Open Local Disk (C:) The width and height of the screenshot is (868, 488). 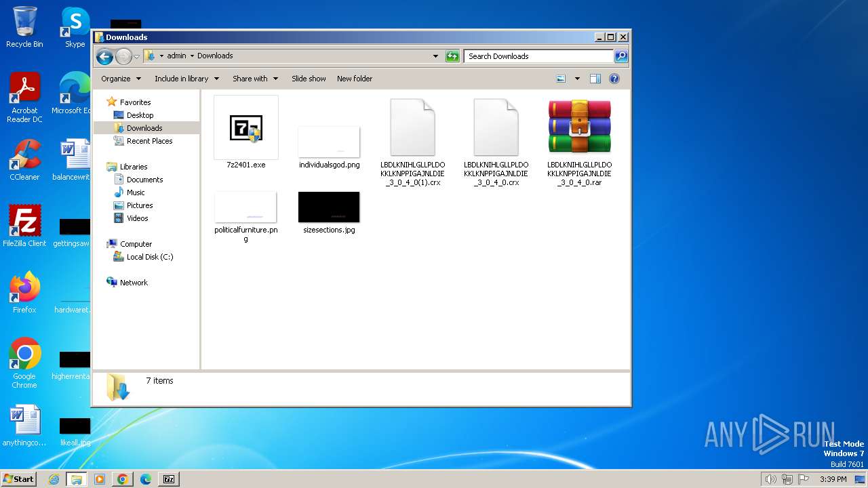pos(150,257)
